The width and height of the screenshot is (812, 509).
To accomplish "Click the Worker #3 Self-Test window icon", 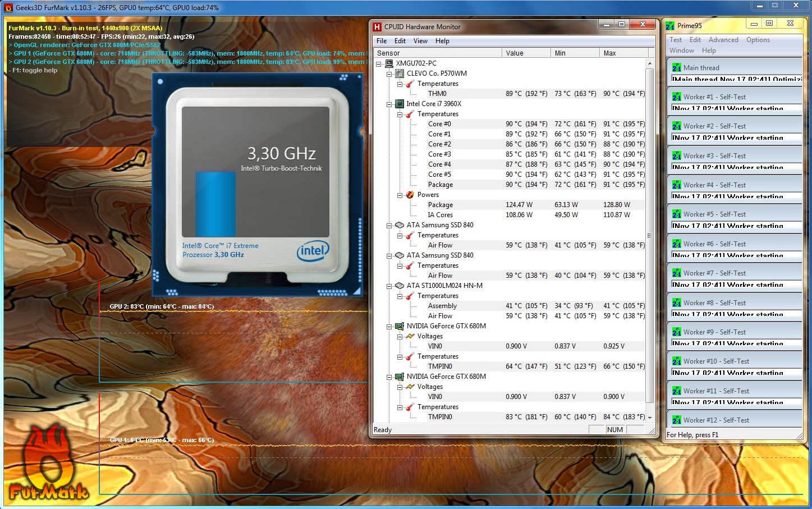I will (x=677, y=155).
